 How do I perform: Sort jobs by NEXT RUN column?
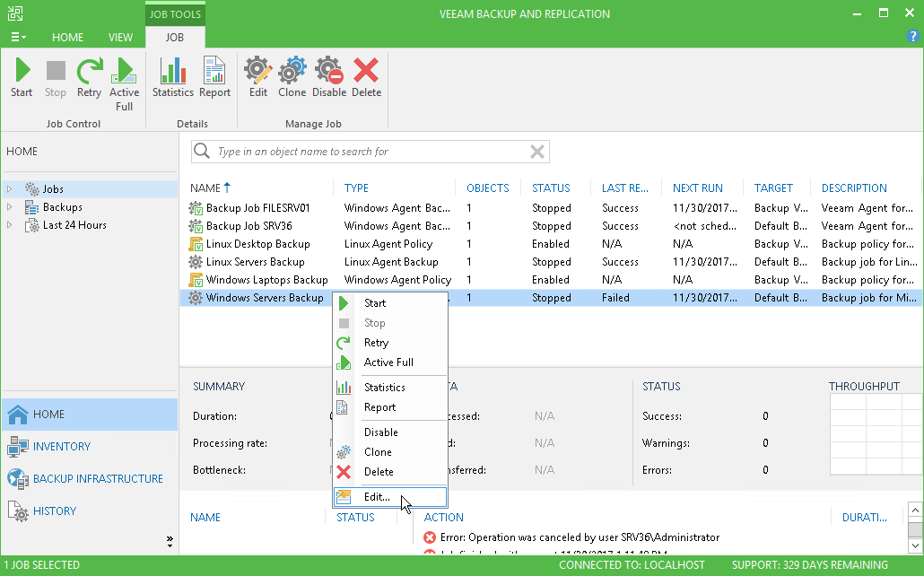click(698, 188)
